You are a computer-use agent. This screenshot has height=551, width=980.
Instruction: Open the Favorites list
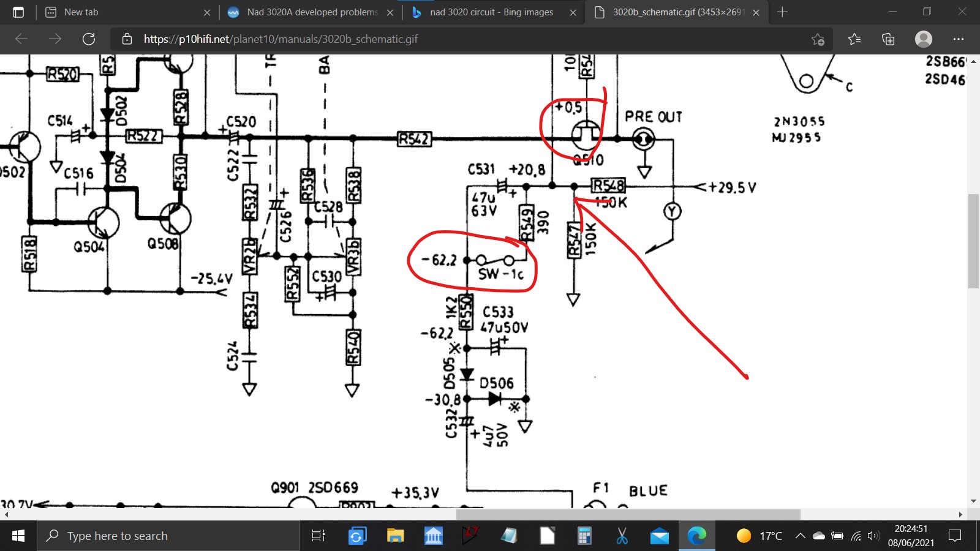coord(854,39)
